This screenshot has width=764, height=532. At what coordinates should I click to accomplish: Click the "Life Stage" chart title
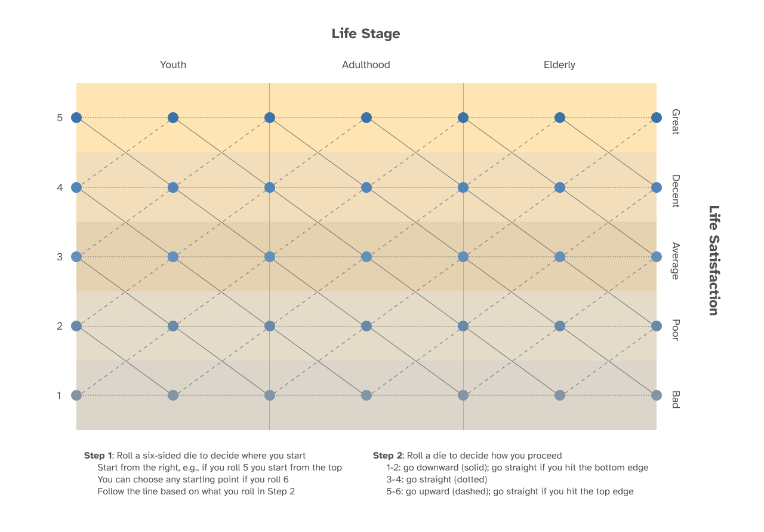coord(366,34)
